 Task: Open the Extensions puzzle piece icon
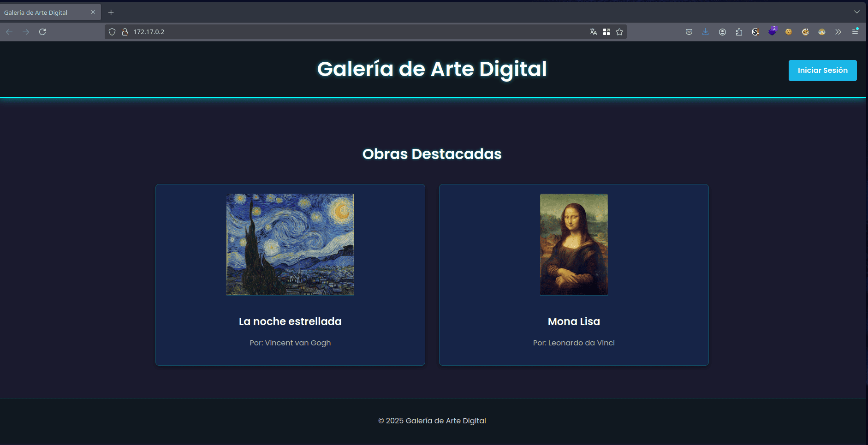tap(739, 32)
